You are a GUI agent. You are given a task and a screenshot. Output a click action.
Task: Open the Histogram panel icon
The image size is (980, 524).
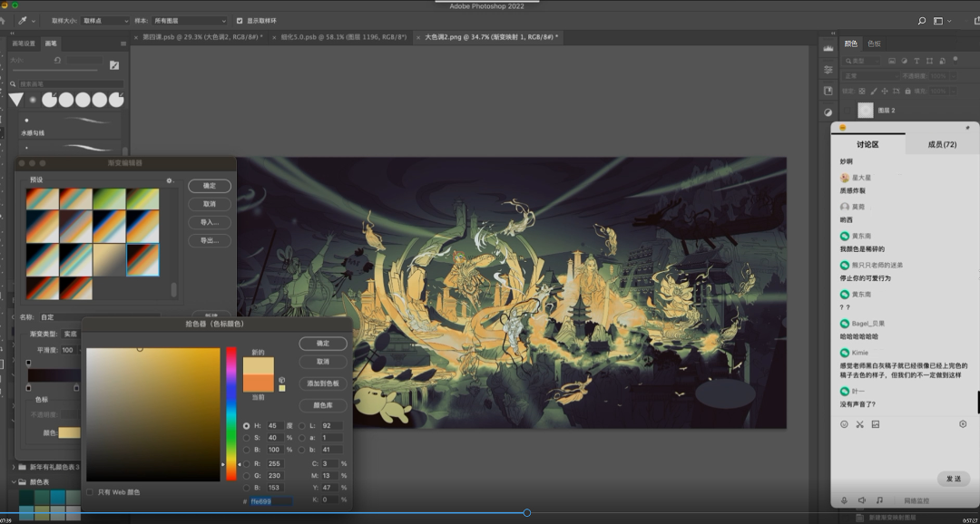click(828, 48)
